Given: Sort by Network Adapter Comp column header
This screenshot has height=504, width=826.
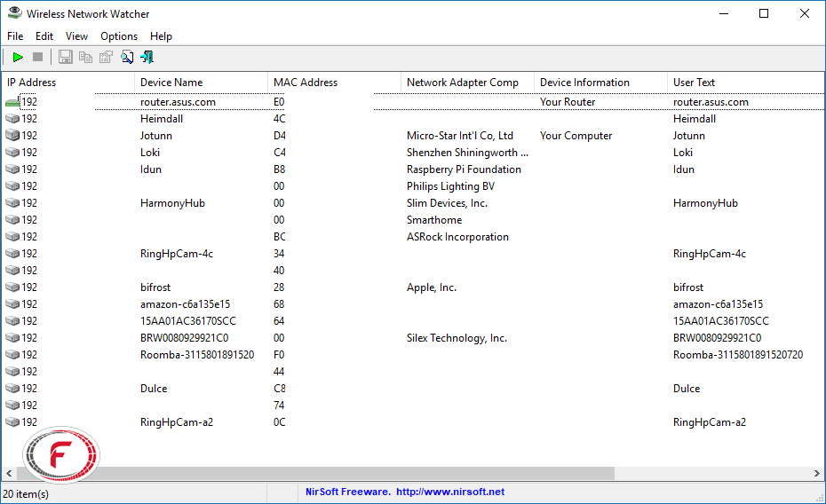Looking at the screenshot, I should coord(468,82).
